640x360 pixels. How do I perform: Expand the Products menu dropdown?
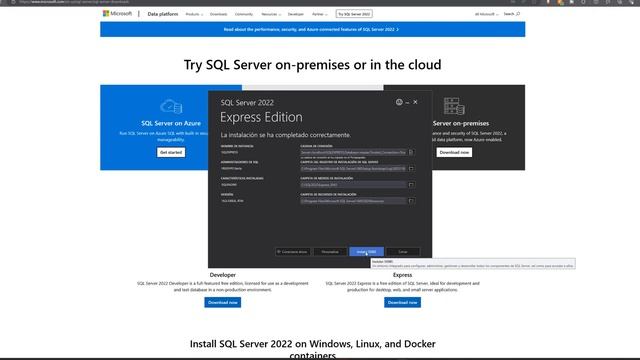pyautogui.click(x=194, y=14)
